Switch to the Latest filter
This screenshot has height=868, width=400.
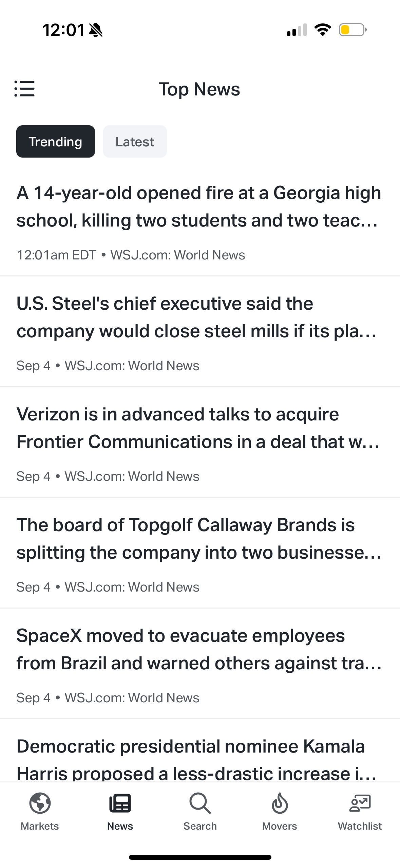tap(135, 142)
